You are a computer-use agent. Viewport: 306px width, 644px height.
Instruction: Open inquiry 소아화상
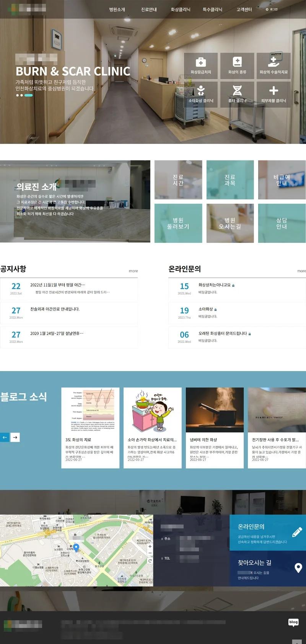point(205,309)
